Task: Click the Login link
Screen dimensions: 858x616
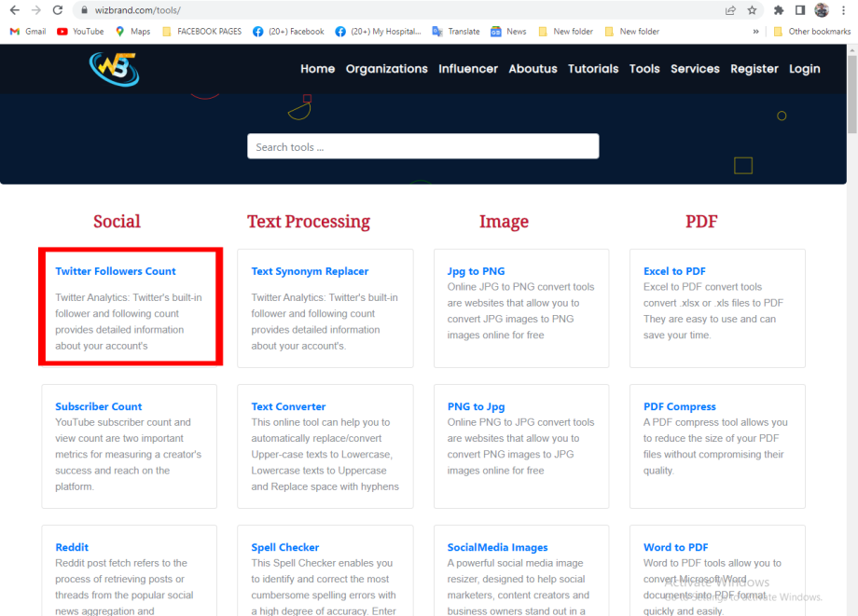Action: click(x=804, y=68)
